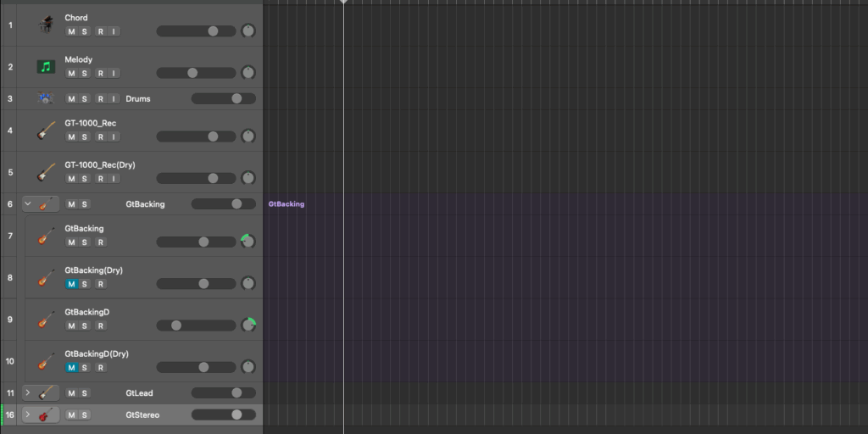Select the GT-1000_Rec(Dry) track name

(100, 165)
